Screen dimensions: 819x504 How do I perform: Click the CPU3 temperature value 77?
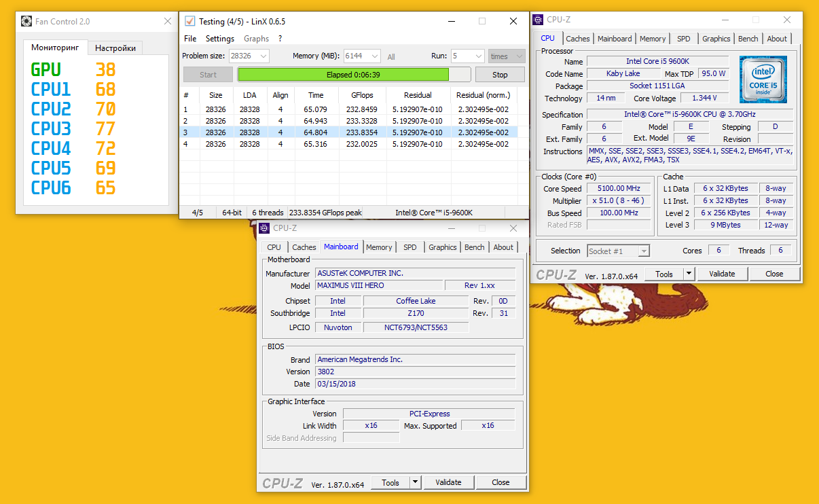(x=105, y=128)
